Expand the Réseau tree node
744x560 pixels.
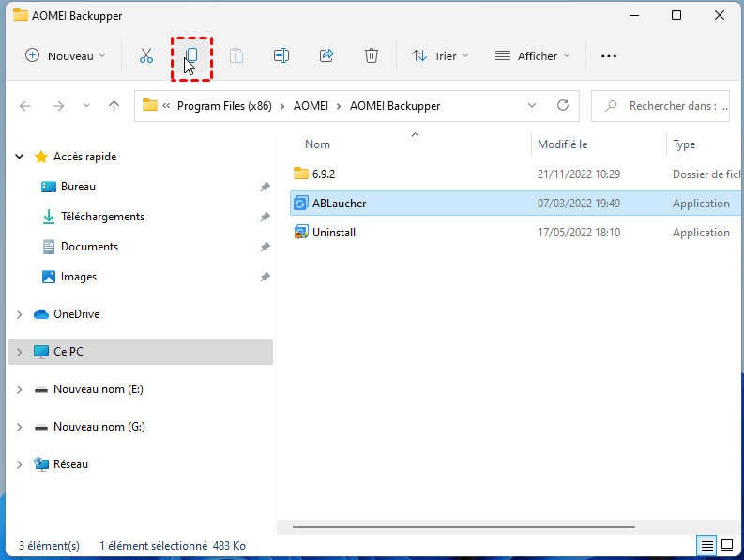(20, 464)
